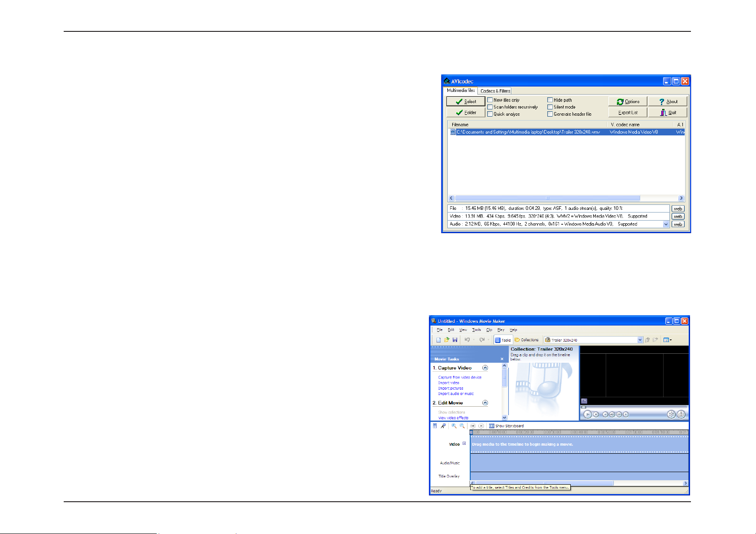Click Save Project floppy icon in Movie Maker
The width and height of the screenshot is (756, 534).
click(455, 340)
